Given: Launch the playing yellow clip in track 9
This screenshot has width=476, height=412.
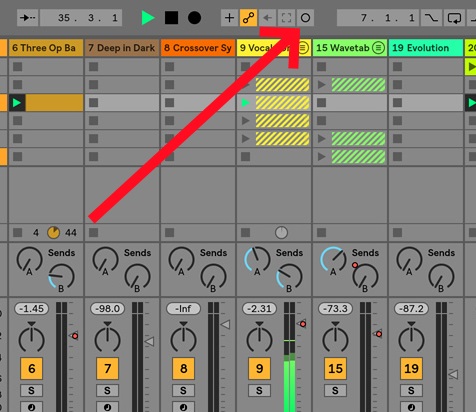Looking at the screenshot, I should coord(246,103).
